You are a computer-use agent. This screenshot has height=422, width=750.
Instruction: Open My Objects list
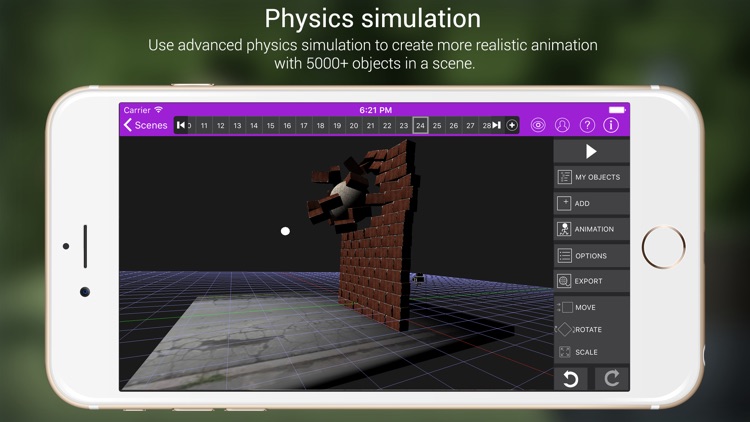click(591, 177)
